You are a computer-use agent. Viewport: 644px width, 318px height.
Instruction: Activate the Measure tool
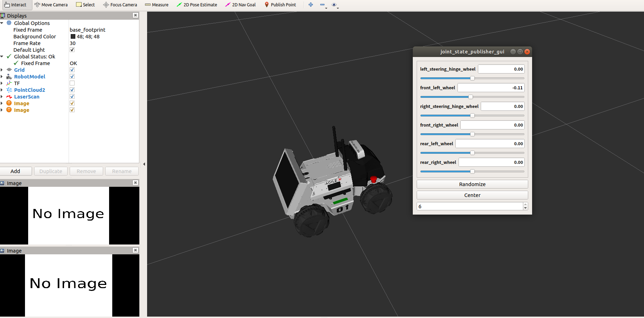(157, 5)
